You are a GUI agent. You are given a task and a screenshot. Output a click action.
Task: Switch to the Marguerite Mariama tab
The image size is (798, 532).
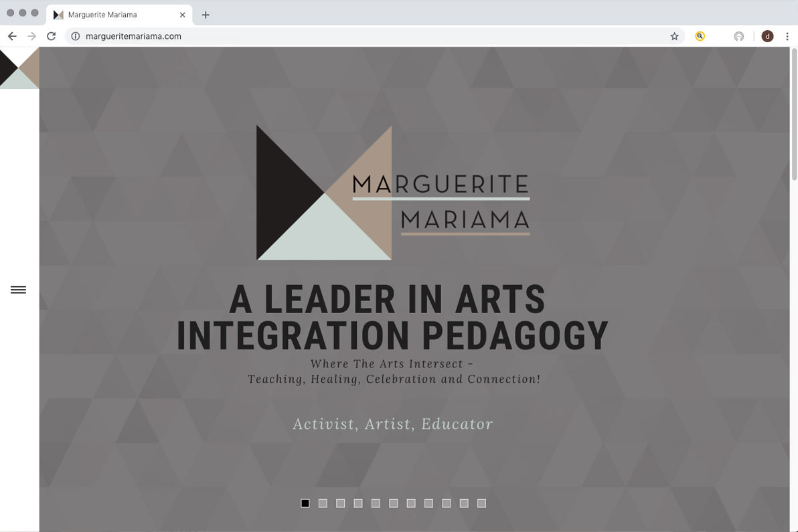click(107, 14)
